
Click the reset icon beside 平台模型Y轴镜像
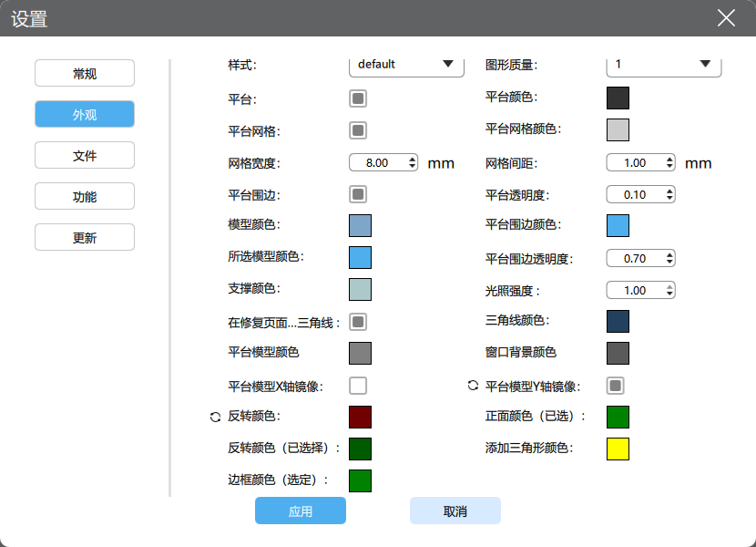(473, 385)
